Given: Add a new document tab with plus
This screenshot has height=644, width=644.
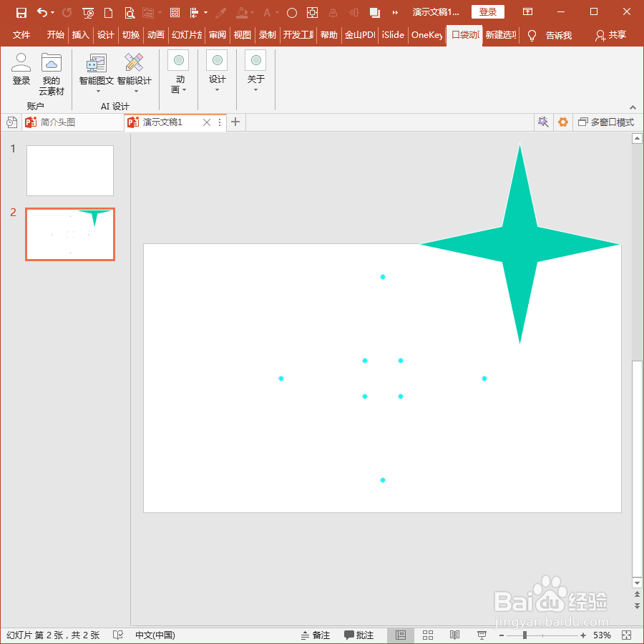Looking at the screenshot, I should 235,122.
